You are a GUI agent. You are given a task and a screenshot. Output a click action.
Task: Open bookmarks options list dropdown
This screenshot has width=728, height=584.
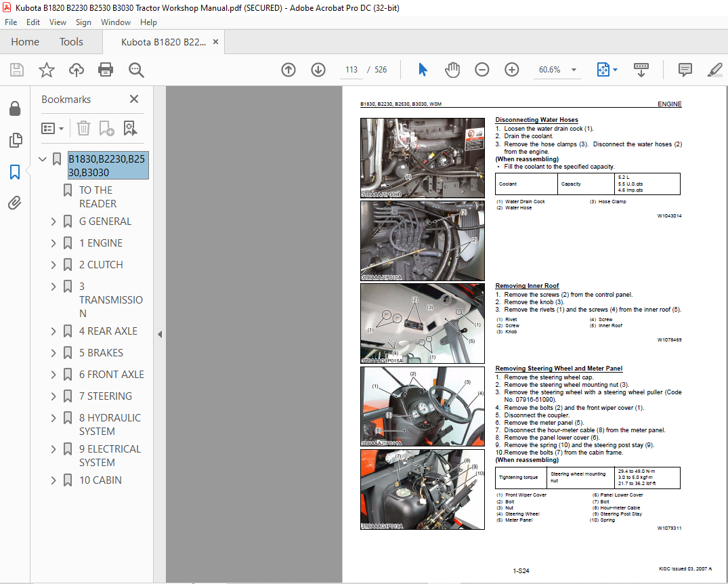click(x=52, y=128)
